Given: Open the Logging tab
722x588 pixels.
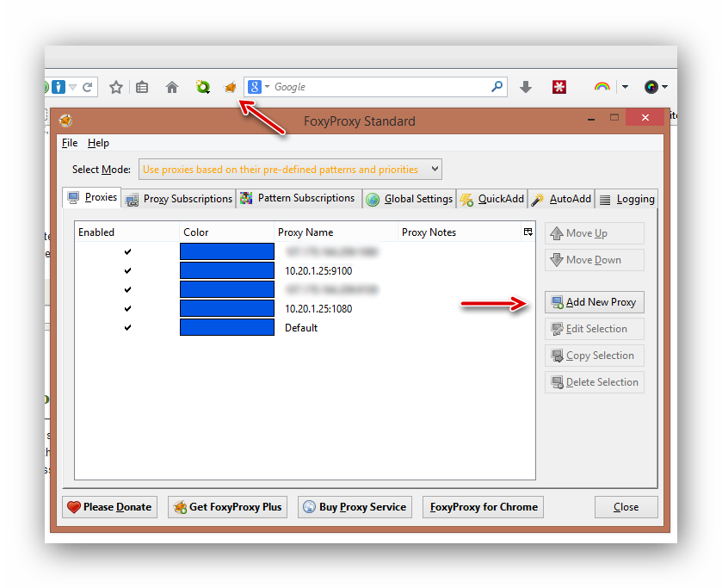Looking at the screenshot, I should [626, 199].
